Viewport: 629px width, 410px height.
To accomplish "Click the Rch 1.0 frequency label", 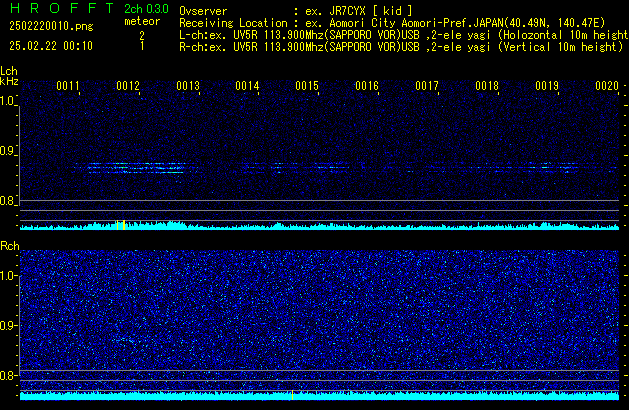I will (x=8, y=276).
